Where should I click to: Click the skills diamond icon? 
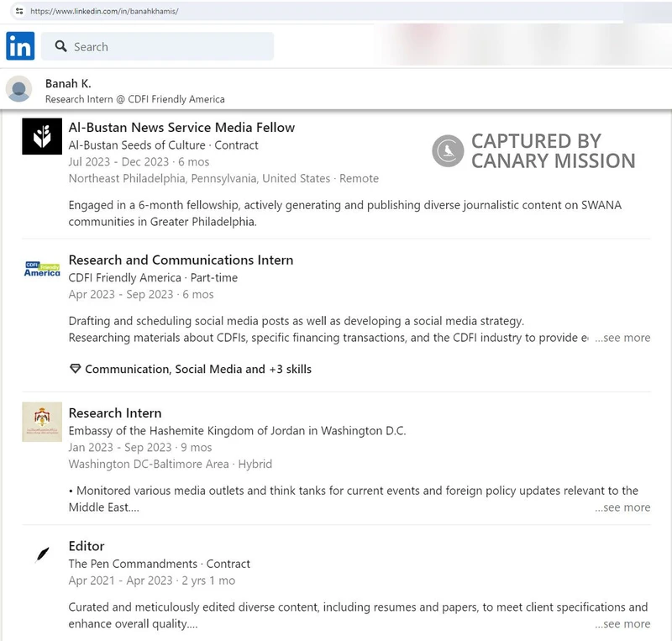pos(75,368)
